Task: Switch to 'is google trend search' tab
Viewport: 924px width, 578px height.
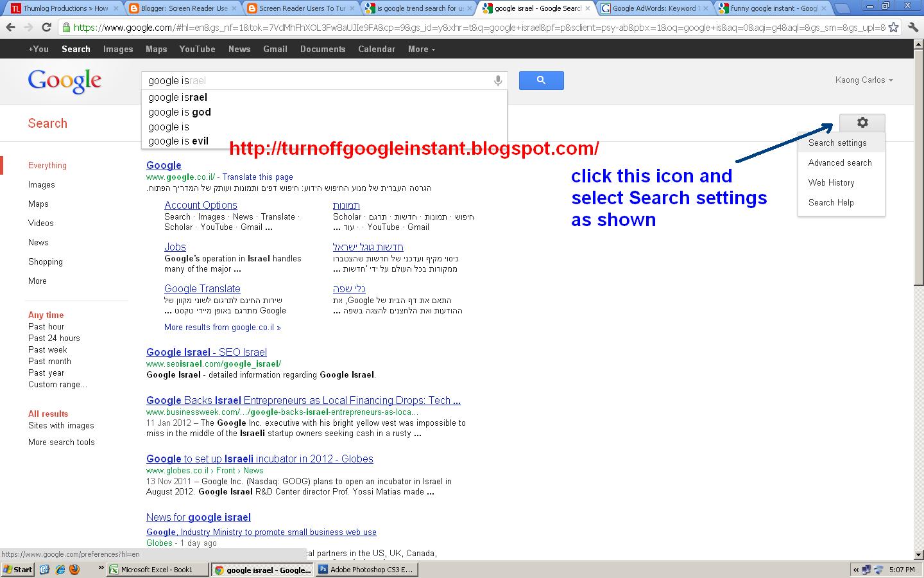Action: (420, 8)
